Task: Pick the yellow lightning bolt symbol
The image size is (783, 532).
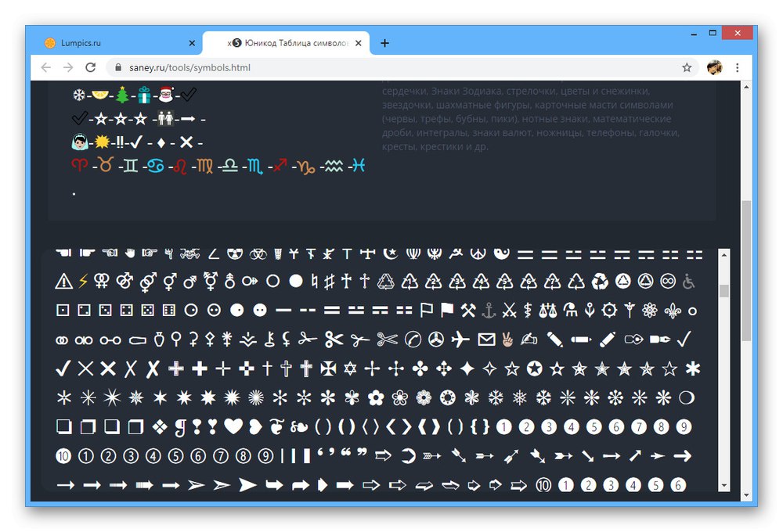Action: [x=83, y=282]
